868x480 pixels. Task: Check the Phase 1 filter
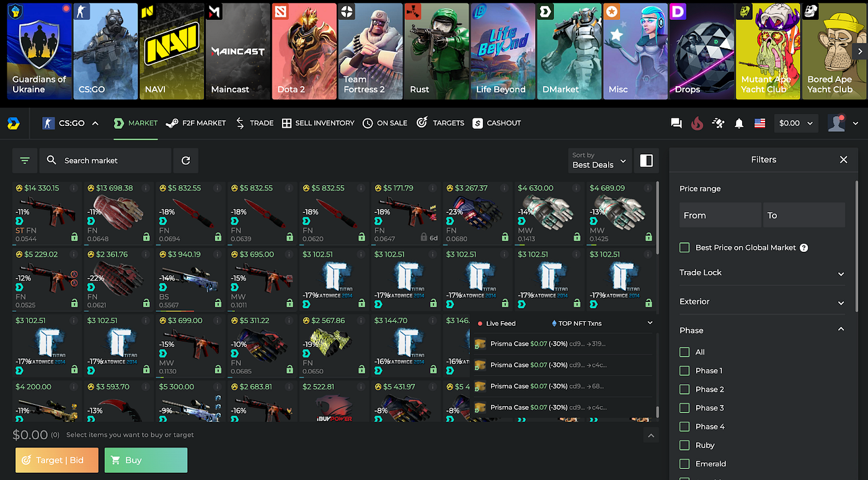[x=684, y=370]
